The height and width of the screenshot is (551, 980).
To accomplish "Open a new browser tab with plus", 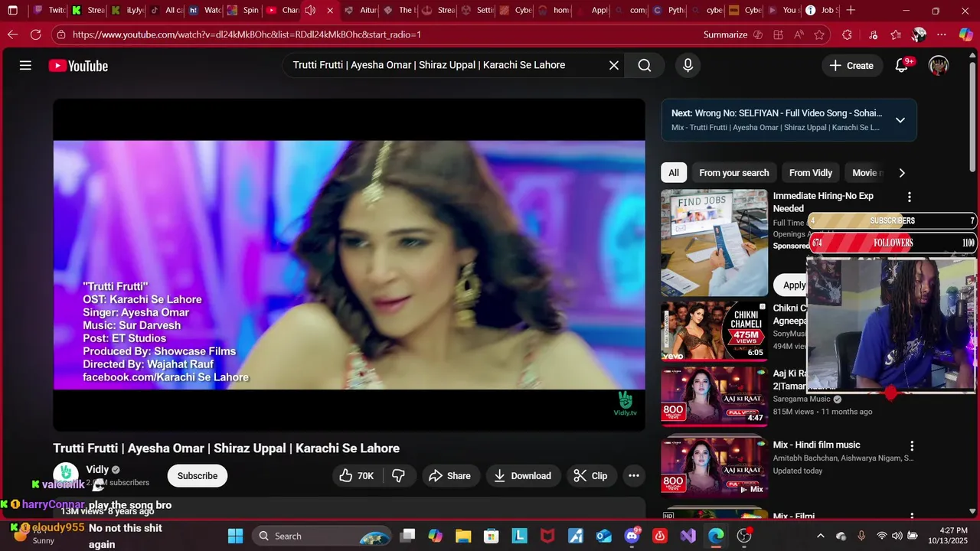I will pyautogui.click(x=851, y=11).
